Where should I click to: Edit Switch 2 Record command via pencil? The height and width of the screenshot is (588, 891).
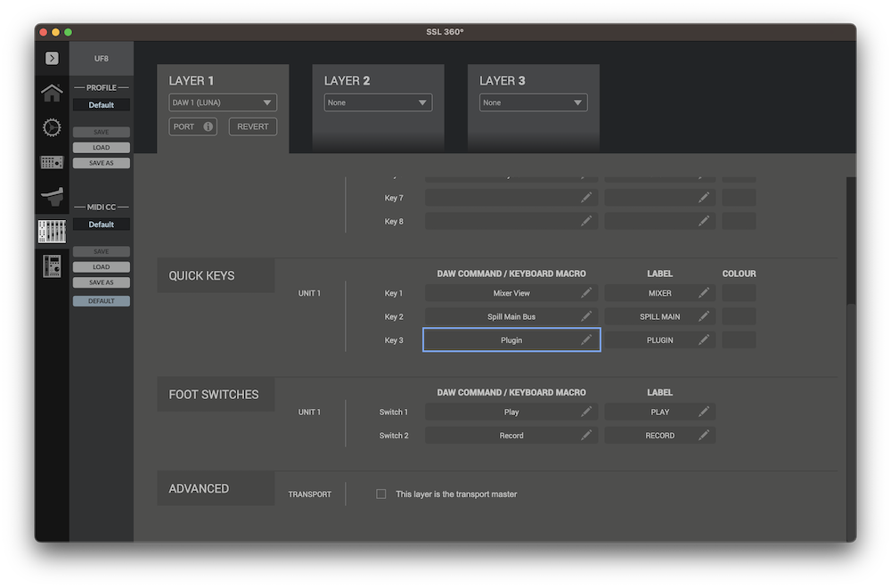[586, 435]
